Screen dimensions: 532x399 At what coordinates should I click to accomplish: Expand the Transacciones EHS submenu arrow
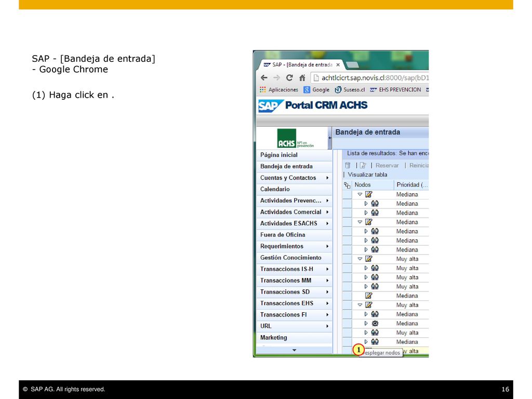(327, 303)
